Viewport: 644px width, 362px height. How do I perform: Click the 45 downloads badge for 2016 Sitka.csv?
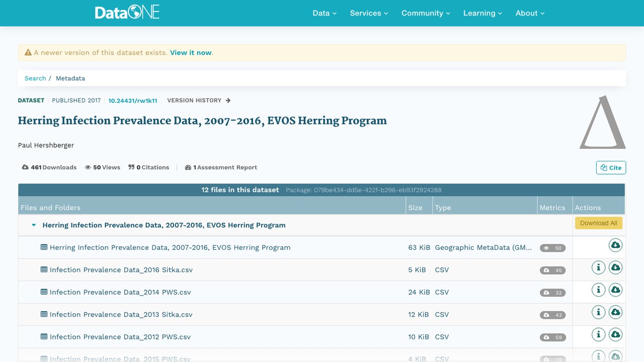click(552, 270)
